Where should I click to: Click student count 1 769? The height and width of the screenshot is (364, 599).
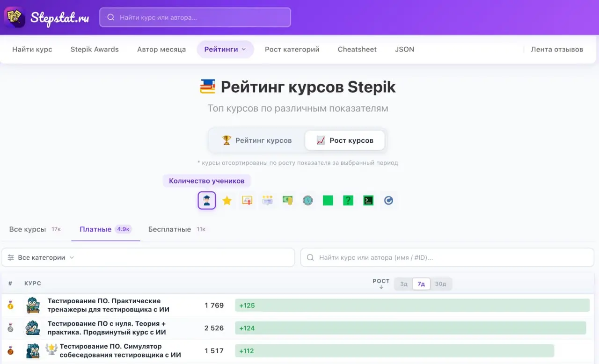coord(214,306)
